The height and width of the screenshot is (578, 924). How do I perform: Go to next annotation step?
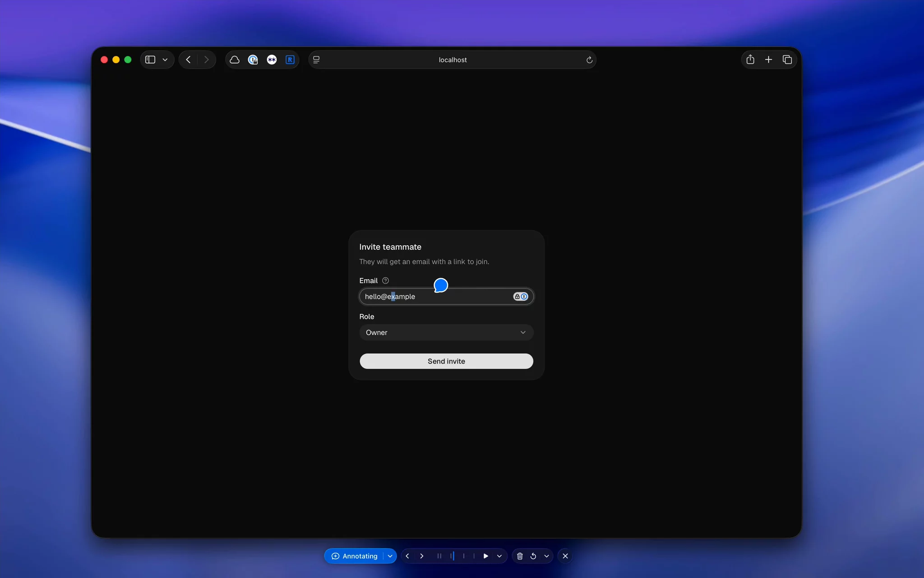pos(422,556)
